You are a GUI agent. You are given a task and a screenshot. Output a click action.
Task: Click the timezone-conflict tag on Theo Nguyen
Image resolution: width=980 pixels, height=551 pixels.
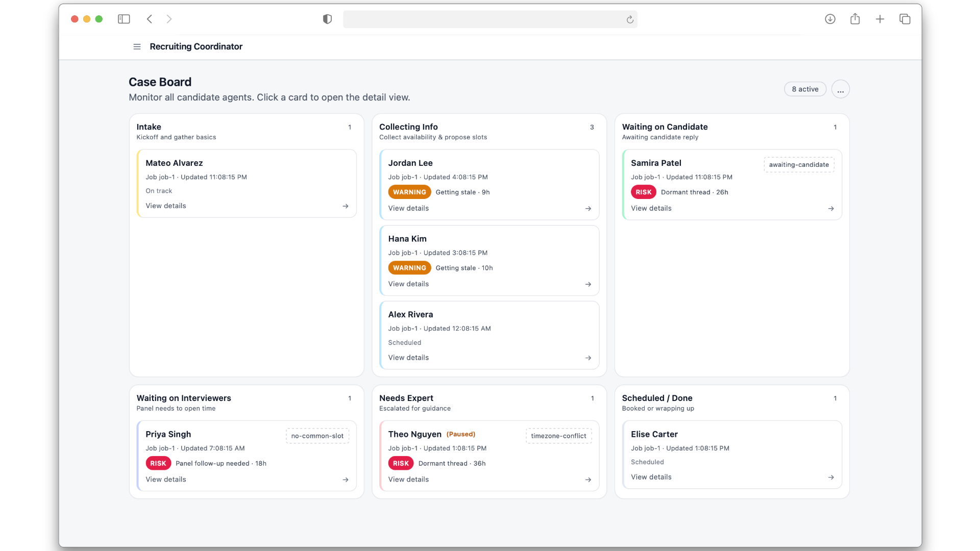[x=558, y=436]
